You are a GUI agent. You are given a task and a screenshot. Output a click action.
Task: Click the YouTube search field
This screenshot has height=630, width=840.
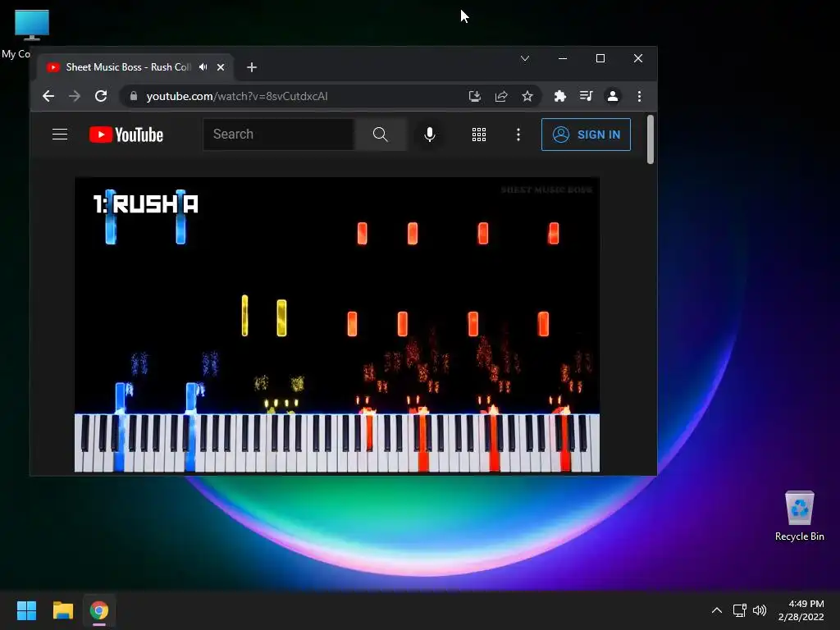click(x=279, y=134)
